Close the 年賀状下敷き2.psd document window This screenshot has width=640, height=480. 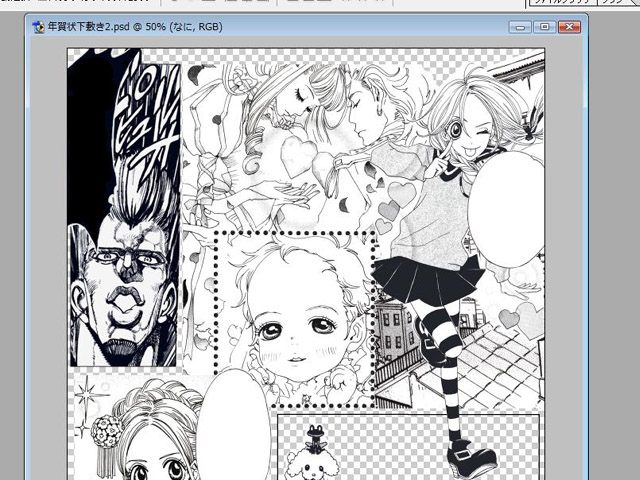click(x=569, y=27)
